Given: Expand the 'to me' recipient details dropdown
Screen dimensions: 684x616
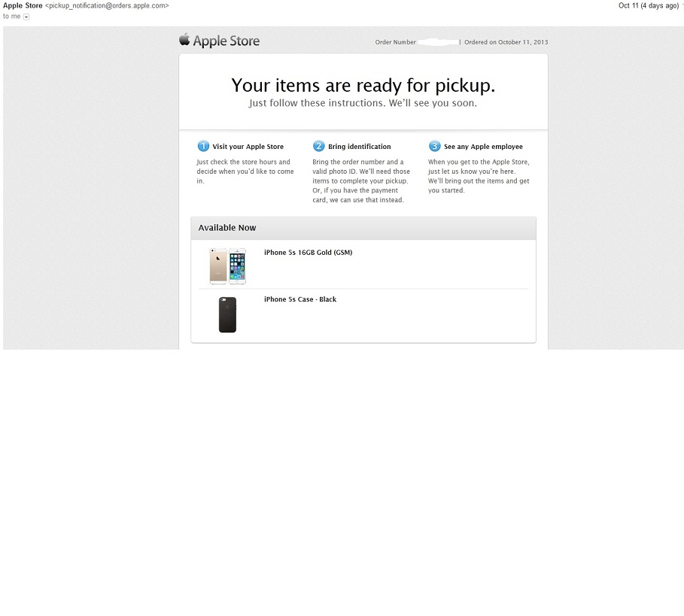Looking at the screenshot, I should (26, 17).
